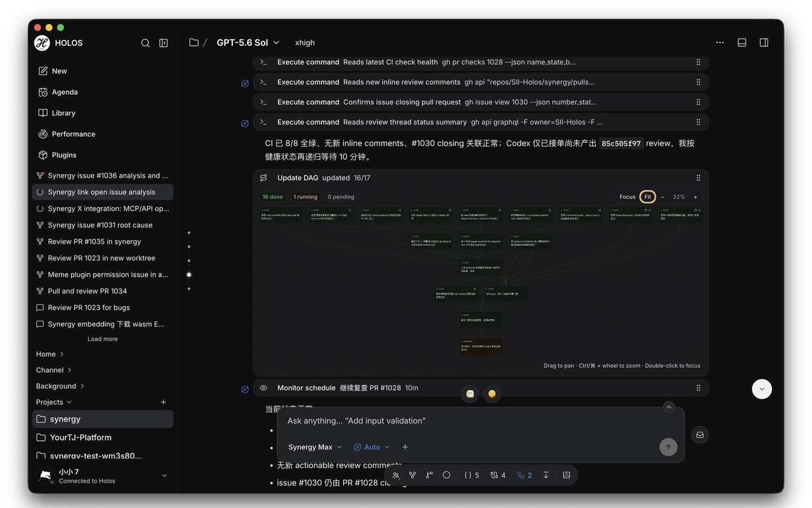Click the Update DAG header icon
Image resolution: width=812 pixels, height=508 pixels.
tap(264, 178)
